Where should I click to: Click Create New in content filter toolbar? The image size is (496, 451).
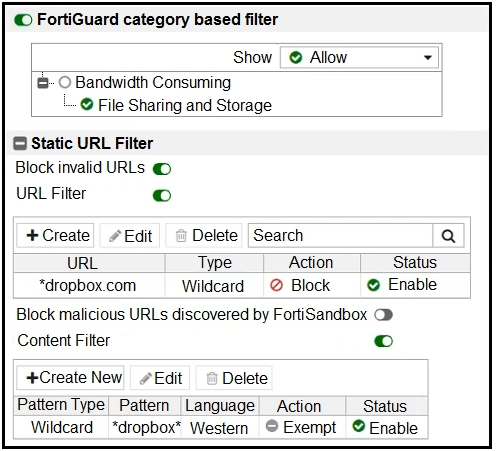[70, 378]
